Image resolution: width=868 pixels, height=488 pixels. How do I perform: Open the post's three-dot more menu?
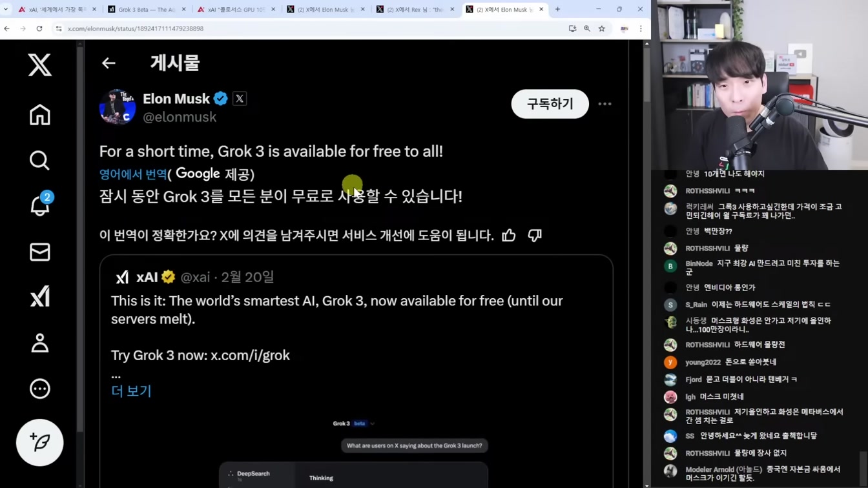pos(604,104)
